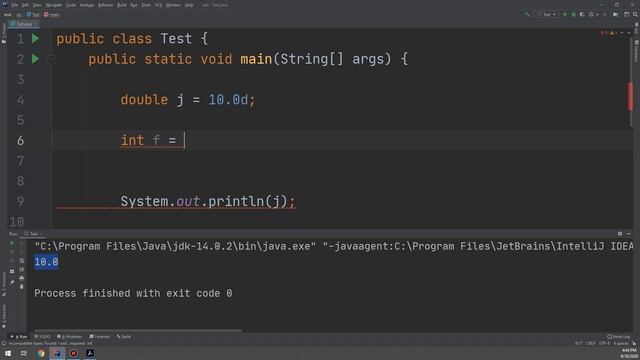Click the console horizontal scrollbar
The image size is (640, 360).
click(x=138, y=331)
